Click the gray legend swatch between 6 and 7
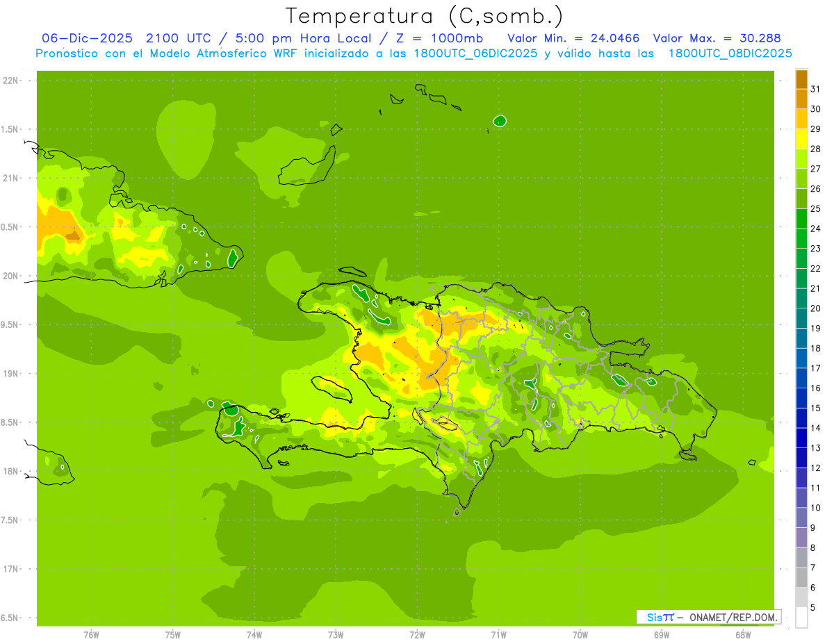Screen dimensions: 834x644 point(801,577)
